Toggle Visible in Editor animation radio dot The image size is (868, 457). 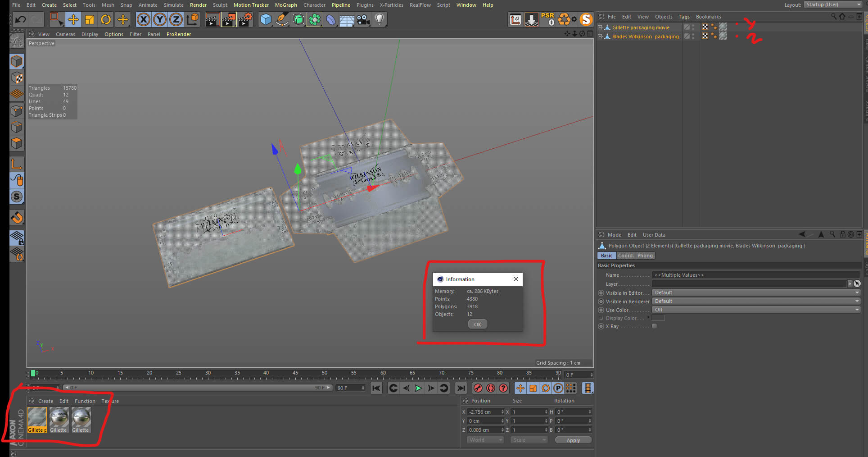[601, 293]
